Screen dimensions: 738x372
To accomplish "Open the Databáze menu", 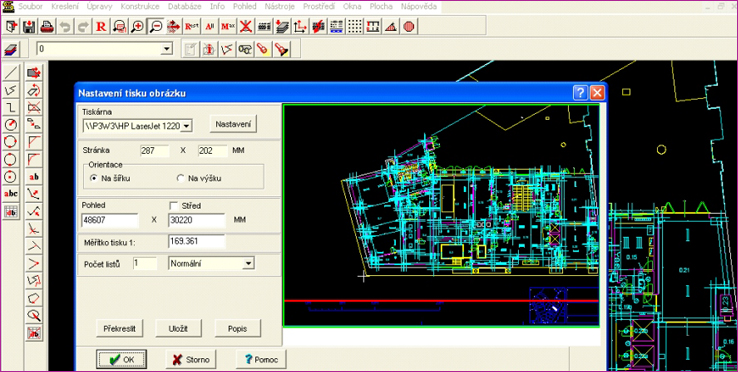I will tap(185, 7).
